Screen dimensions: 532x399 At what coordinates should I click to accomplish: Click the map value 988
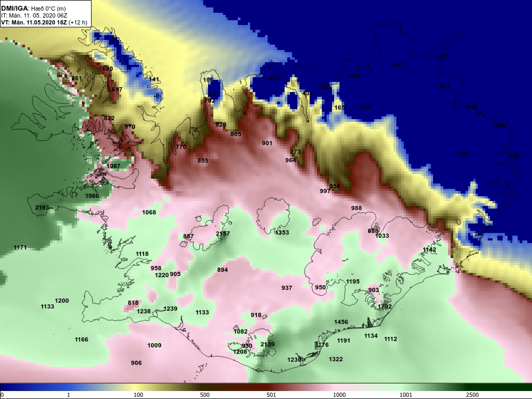click(x=356, y=208)
